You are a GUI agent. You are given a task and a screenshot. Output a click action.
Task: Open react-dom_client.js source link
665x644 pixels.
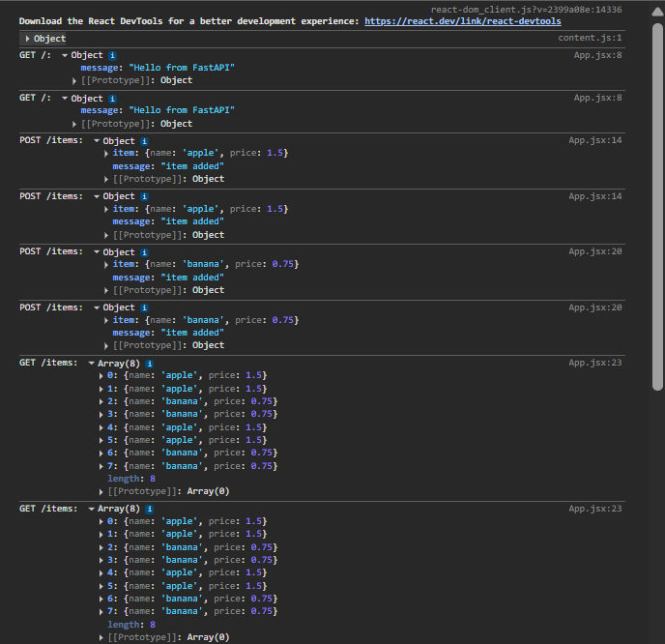[x=527, y=10]
